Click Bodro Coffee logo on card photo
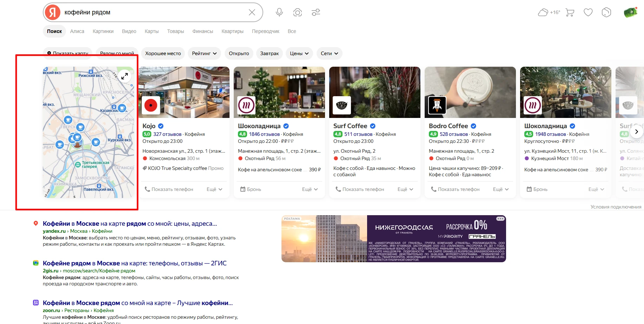The width and height of the screenshot is (644, 324). click(x=437, y=105)
